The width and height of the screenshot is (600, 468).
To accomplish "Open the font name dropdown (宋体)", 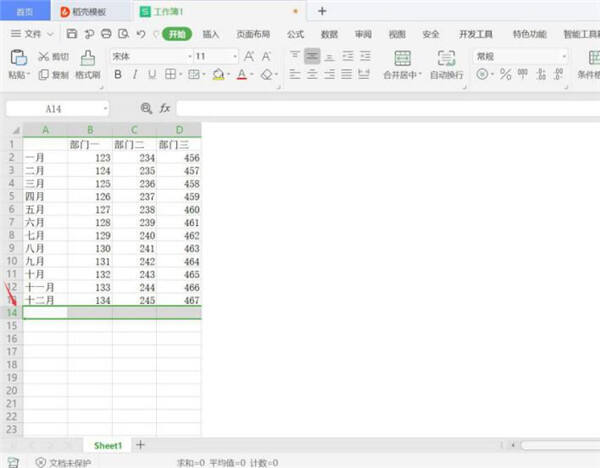I will (x=190, y=57).
